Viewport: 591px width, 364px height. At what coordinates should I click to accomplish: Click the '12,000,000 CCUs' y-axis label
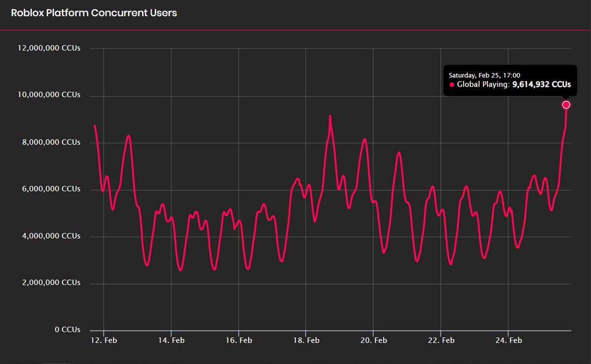tap(48, 48)
